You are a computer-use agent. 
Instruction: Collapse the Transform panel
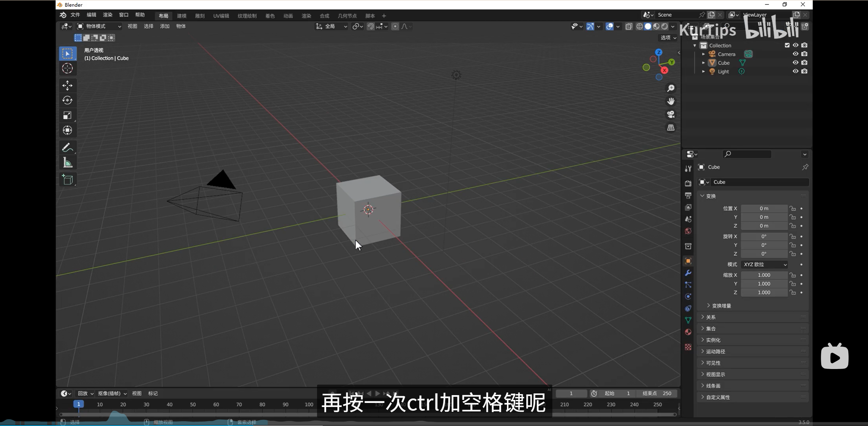click(711, 196)
